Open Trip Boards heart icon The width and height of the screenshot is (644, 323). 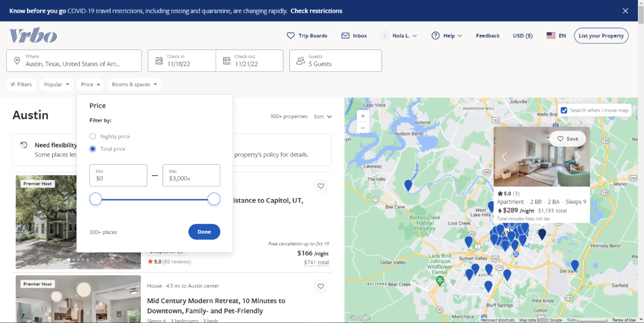(x=291, y=36)
